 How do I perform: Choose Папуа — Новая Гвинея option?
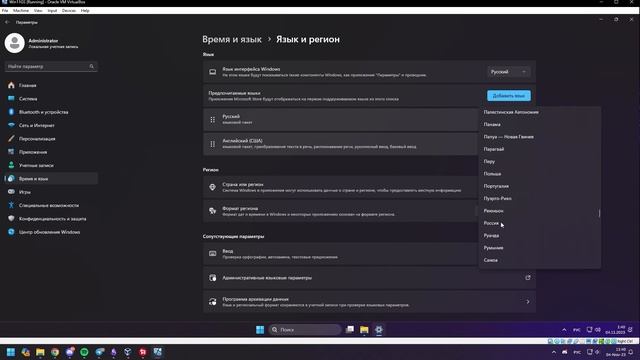point(540,137)
